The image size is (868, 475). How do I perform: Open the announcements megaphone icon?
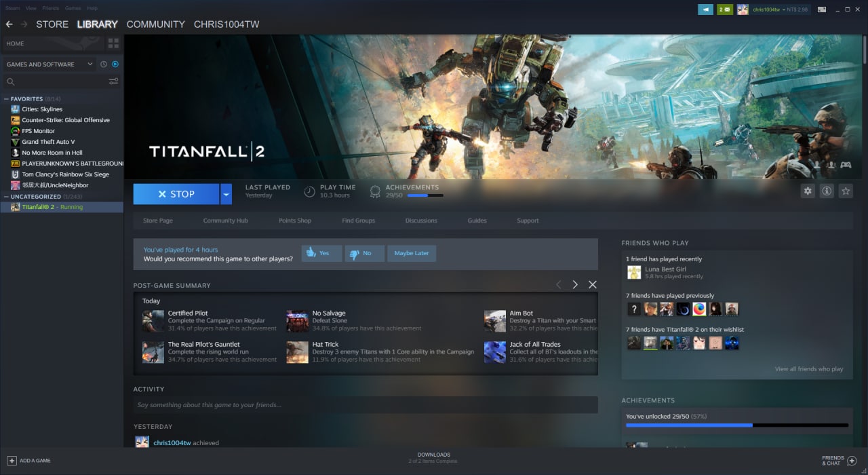pos(705,9)
